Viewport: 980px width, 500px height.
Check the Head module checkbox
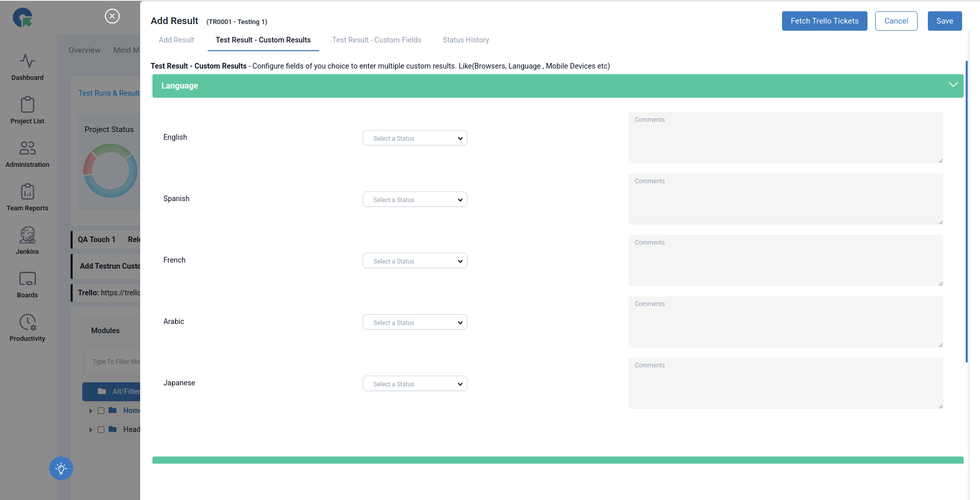pos(101,429)
